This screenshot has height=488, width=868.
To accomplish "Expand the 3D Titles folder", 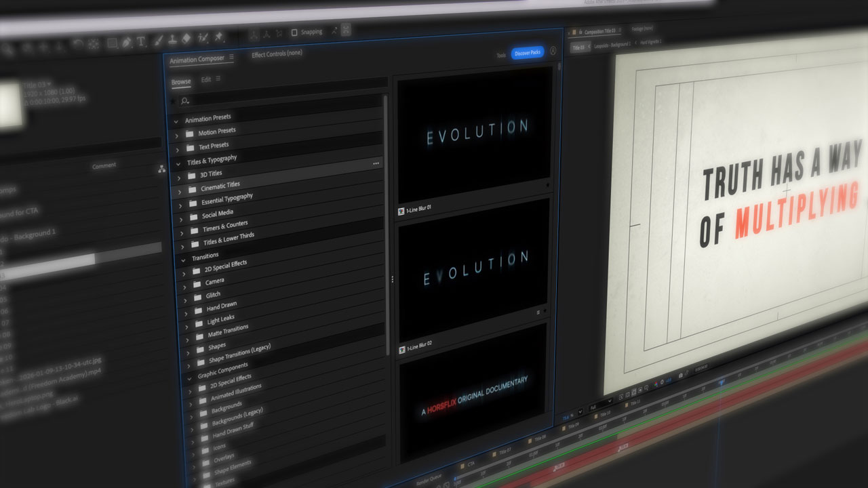I will point(178,177).
